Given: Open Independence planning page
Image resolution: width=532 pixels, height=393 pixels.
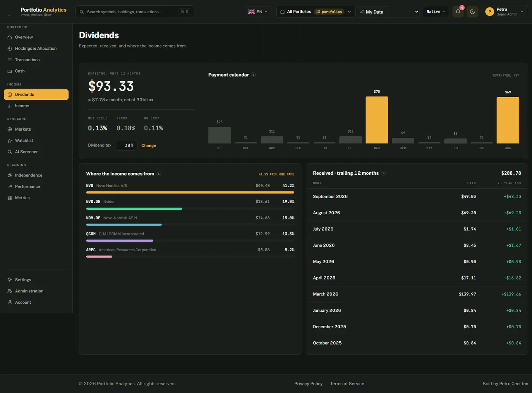Looking at the screenshot, I should [36, 175].
